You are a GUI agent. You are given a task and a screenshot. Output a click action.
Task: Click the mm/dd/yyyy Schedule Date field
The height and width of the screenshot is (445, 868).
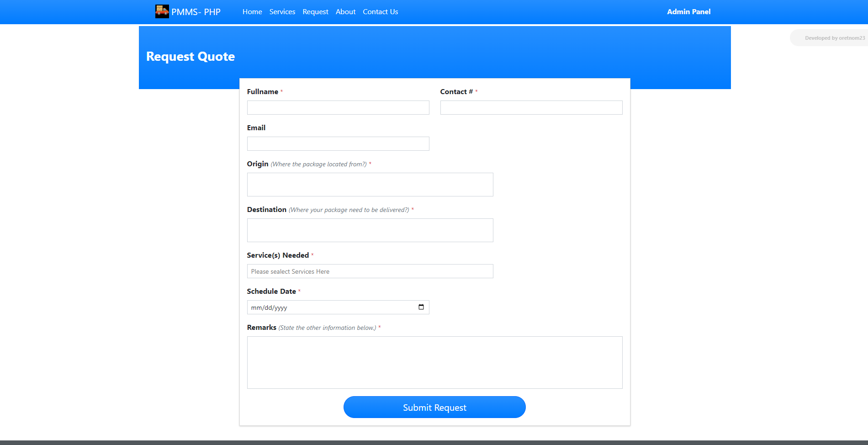click(x=338, y=307)
